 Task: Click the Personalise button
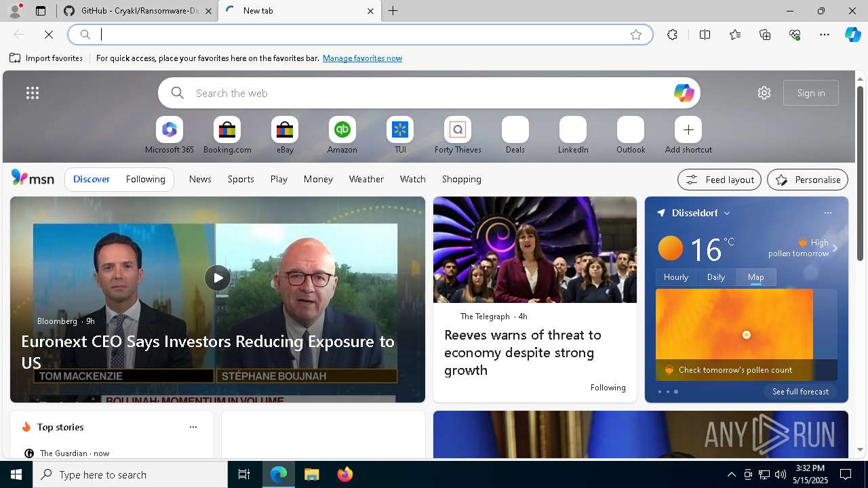(x=808, y=180)
